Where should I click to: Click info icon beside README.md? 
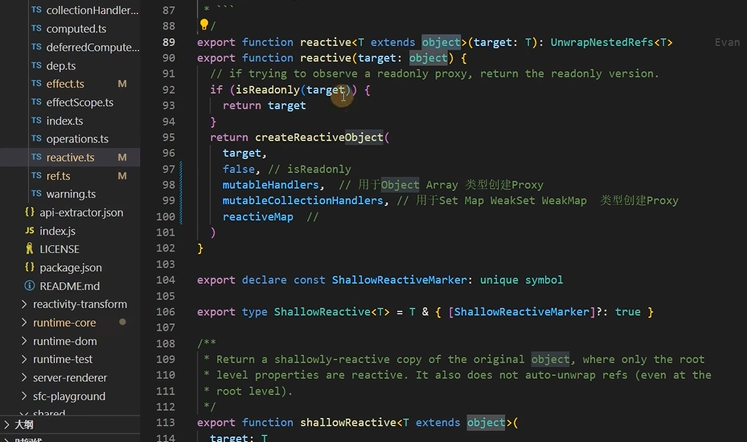(30, 286)
